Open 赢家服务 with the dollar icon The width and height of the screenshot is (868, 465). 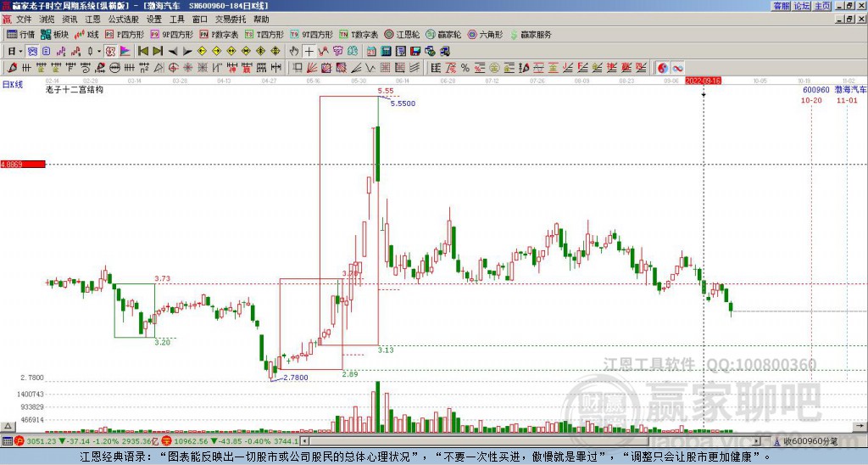point(531,34)
